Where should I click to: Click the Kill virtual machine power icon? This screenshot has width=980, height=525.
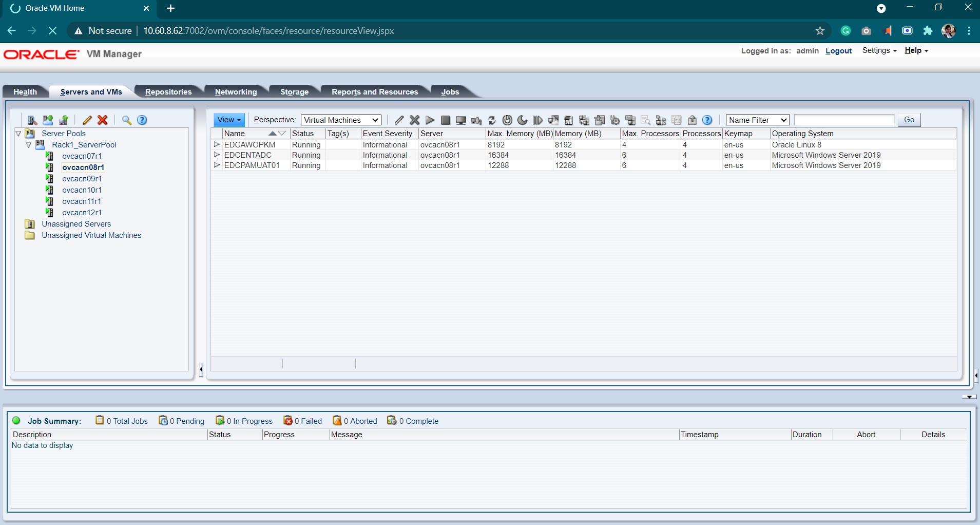tap(507, 120)
